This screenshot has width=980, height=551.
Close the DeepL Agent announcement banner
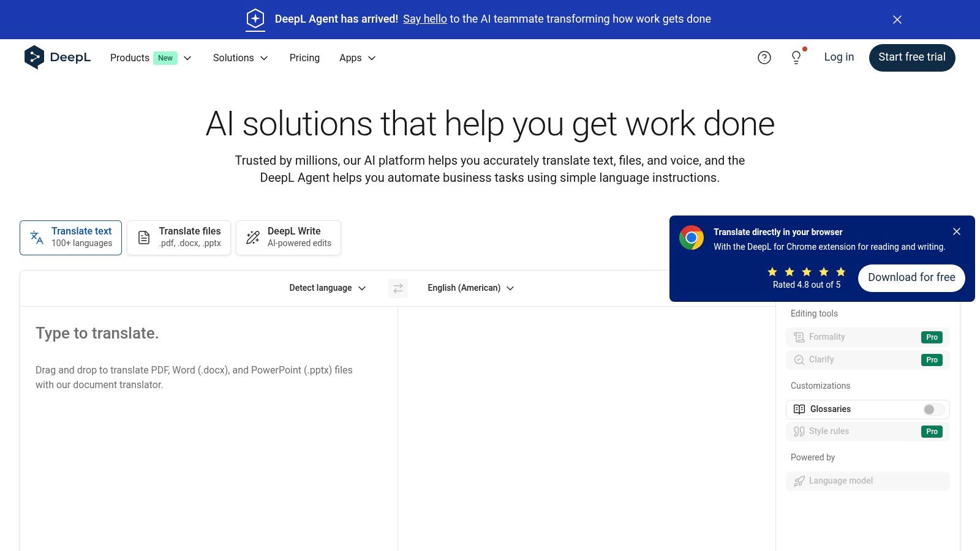[x=897, y=20]
